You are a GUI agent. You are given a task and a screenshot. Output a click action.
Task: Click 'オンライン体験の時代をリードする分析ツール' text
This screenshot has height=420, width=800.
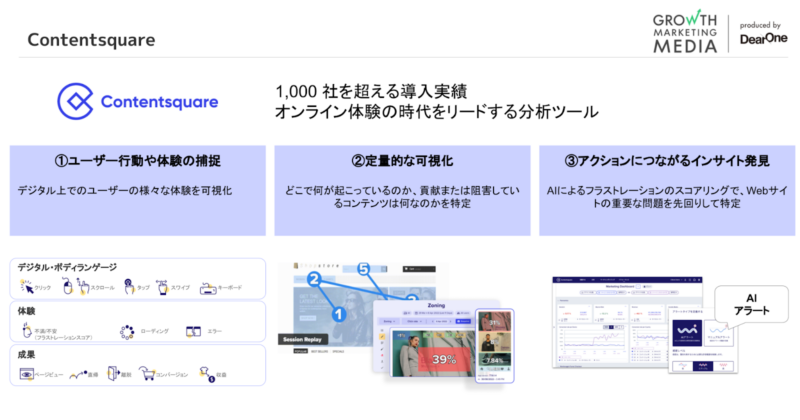click(437, 112)
